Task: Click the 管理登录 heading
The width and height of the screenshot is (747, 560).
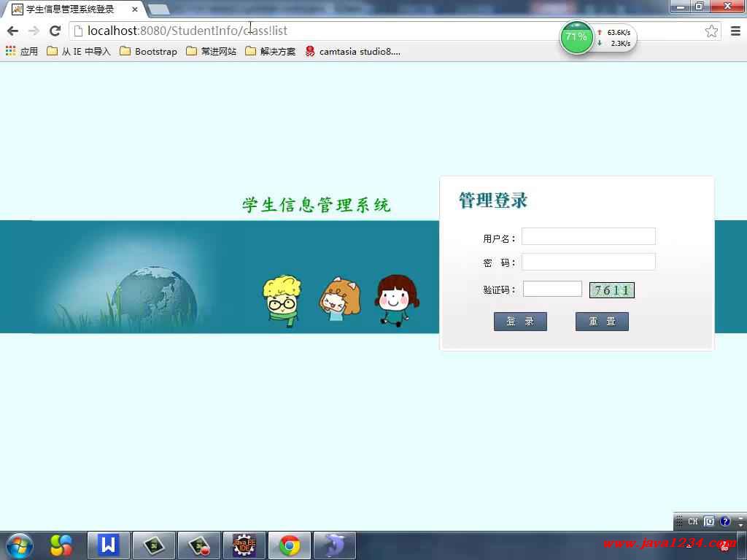Action: (493, 200)
